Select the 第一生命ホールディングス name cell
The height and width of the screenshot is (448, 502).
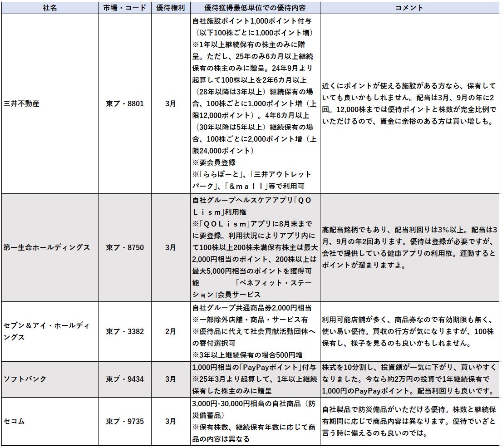click(x=50, y=247)
